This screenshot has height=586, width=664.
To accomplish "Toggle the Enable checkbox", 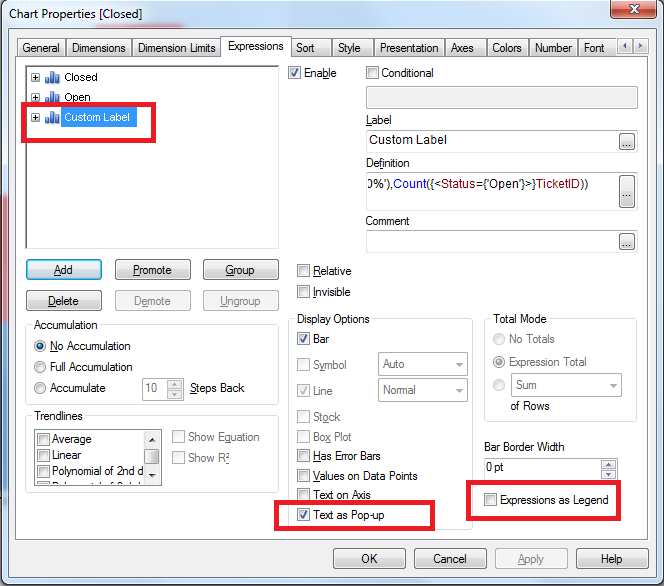I will [x=295, y=73].
